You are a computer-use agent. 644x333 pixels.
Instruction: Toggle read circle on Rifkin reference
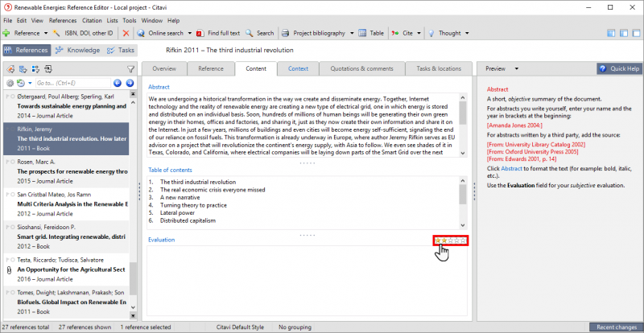(13, 129)
